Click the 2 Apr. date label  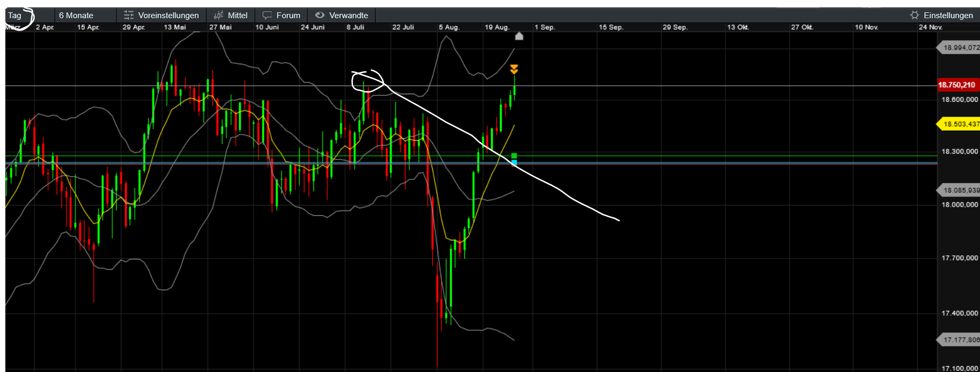click(x=45, y=27)
